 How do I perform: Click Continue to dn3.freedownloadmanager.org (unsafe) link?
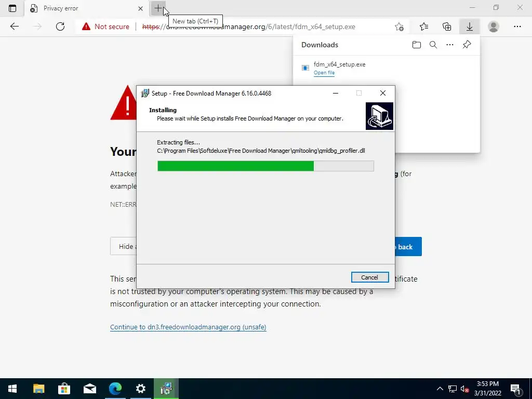(188, 327)
